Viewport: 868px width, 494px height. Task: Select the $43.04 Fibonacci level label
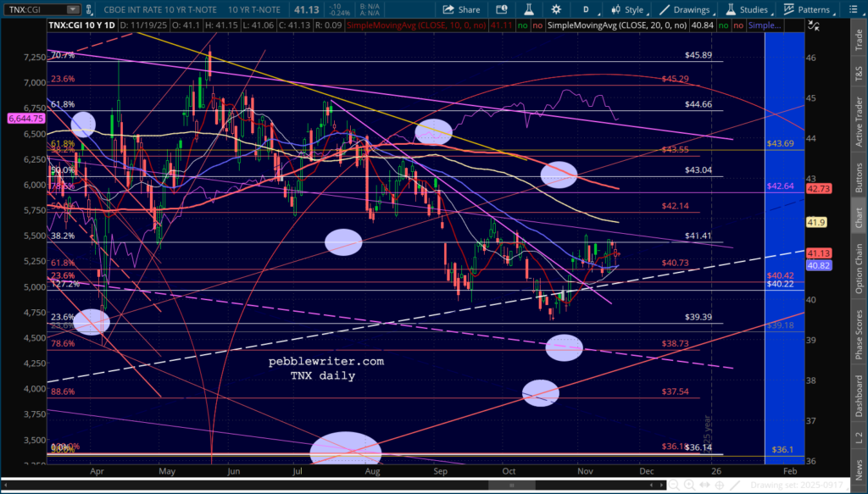click(698, 169)
